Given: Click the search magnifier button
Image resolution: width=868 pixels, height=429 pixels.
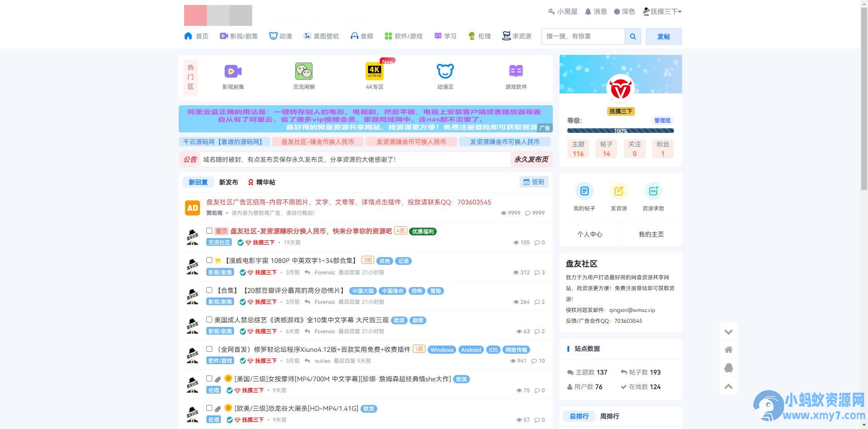Looking at the screenshot, I should point(633,36).
